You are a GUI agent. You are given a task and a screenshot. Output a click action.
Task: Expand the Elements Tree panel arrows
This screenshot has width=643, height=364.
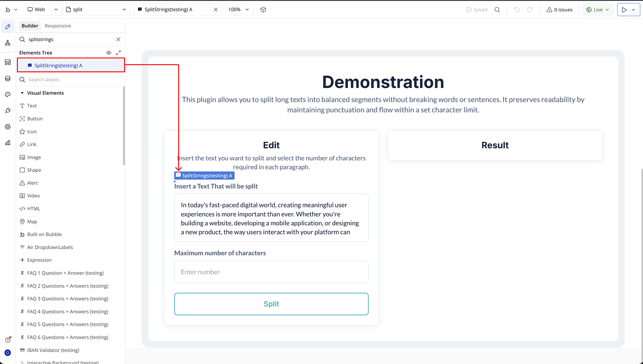[x=118, y=53]
